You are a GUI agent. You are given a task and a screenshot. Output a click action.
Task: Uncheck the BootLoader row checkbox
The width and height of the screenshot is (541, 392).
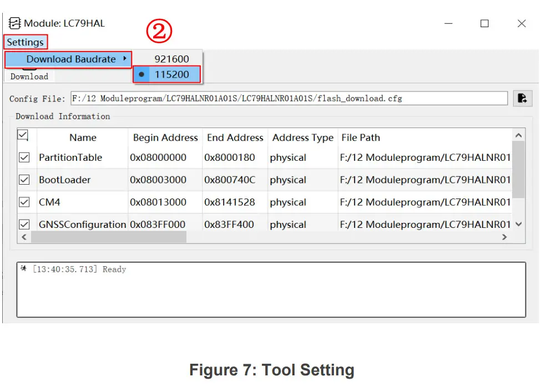[x=24, y=180]
